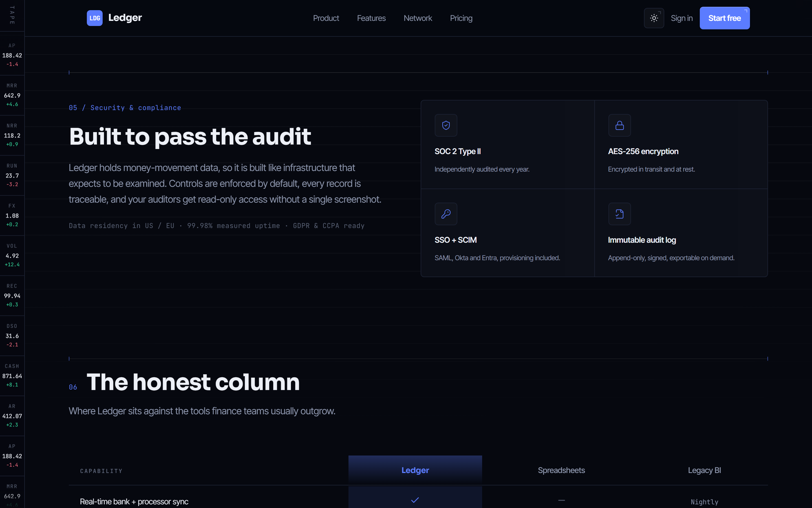
Task: Open the Pricing nav link
Action: 461,18
